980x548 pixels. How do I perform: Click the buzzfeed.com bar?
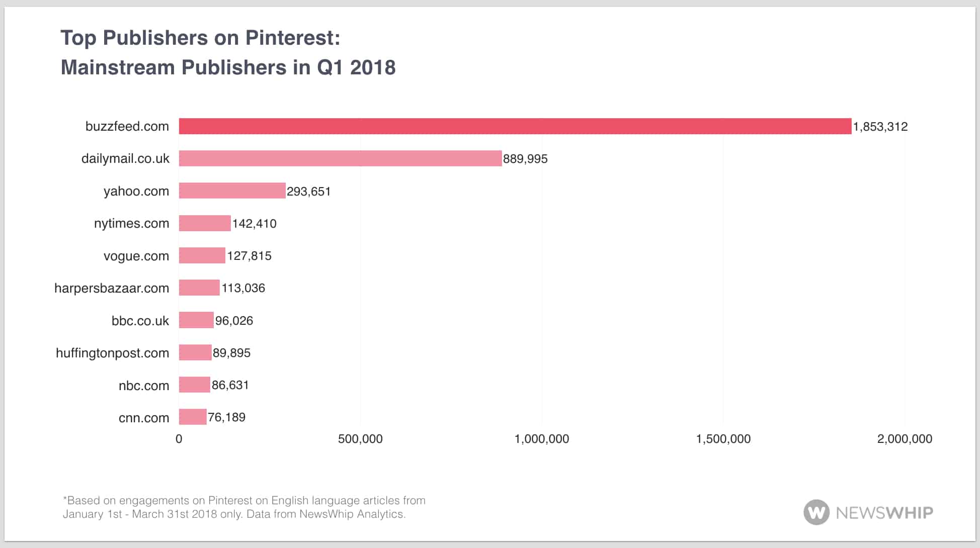pyautogui.click(x=515, y=126)
